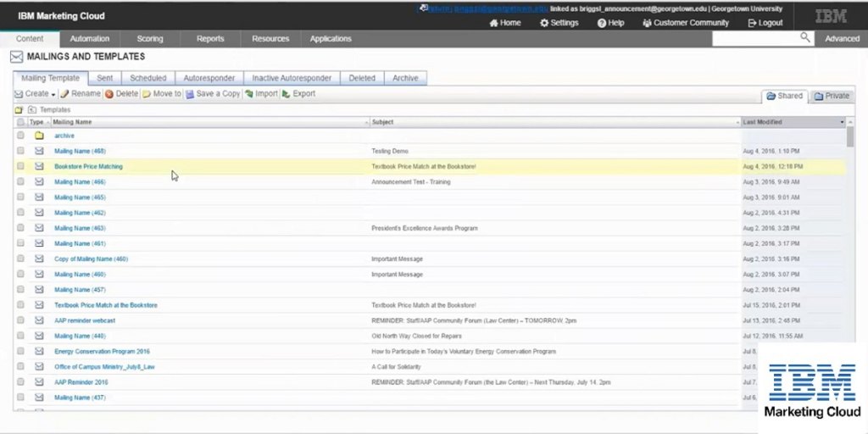Open the Scoring navigation menu
The height and width of the screenshot is (434, 868).
(150, 39)
